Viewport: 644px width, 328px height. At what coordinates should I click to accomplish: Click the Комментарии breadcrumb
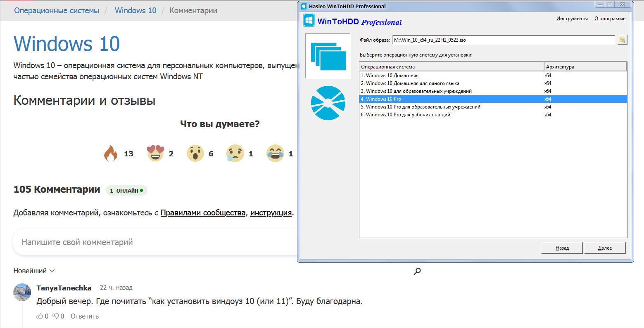pyautogui.click(x=193, y=10)
